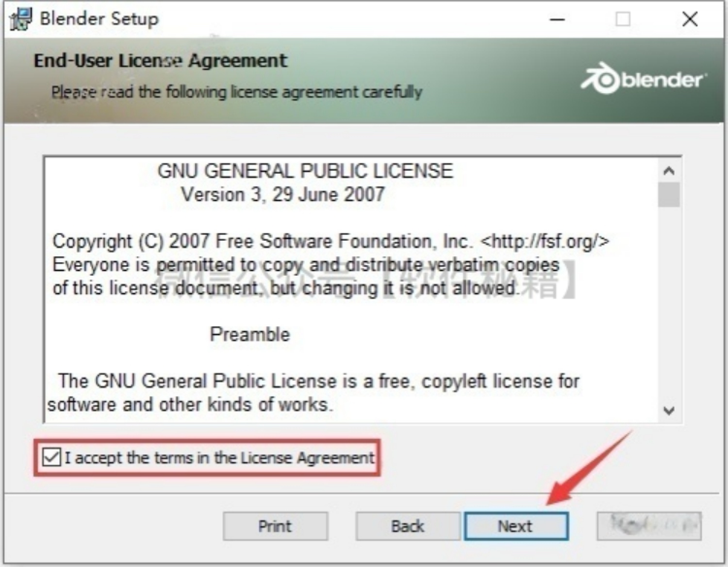Screen dimensions: 728x567
Task: Click the GNU GENERAL PUBLIC LICENSE heading
Action: (305, 171)
